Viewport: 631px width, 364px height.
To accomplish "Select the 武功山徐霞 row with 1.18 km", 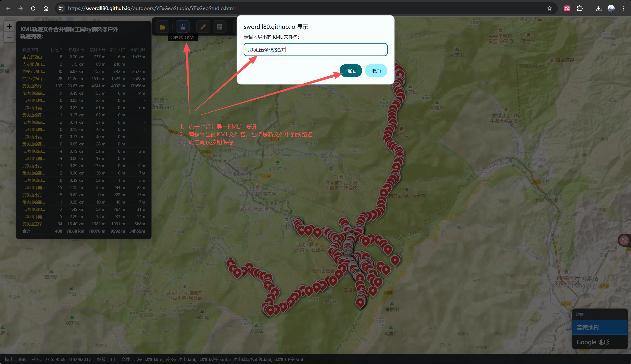I will click(x=84, y=187).
